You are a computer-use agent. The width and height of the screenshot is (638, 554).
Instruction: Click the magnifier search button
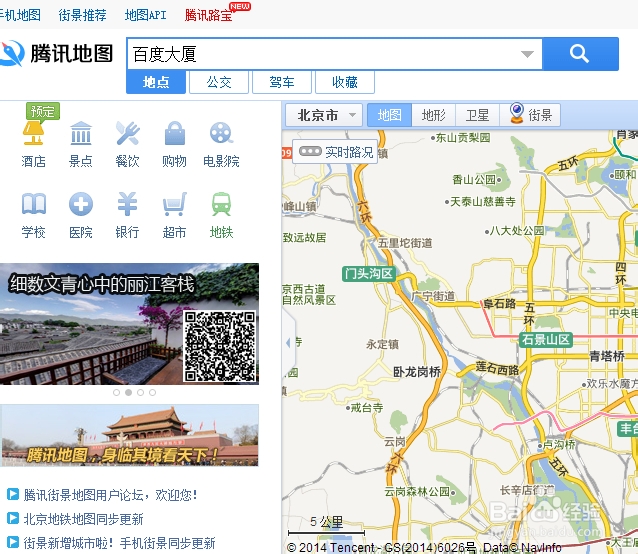pos(580,54)
